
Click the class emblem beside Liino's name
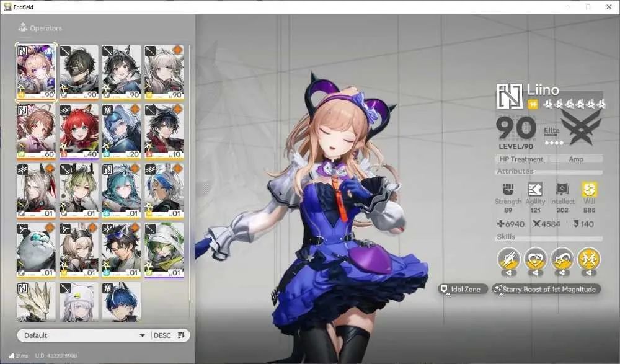coord(510,97)
